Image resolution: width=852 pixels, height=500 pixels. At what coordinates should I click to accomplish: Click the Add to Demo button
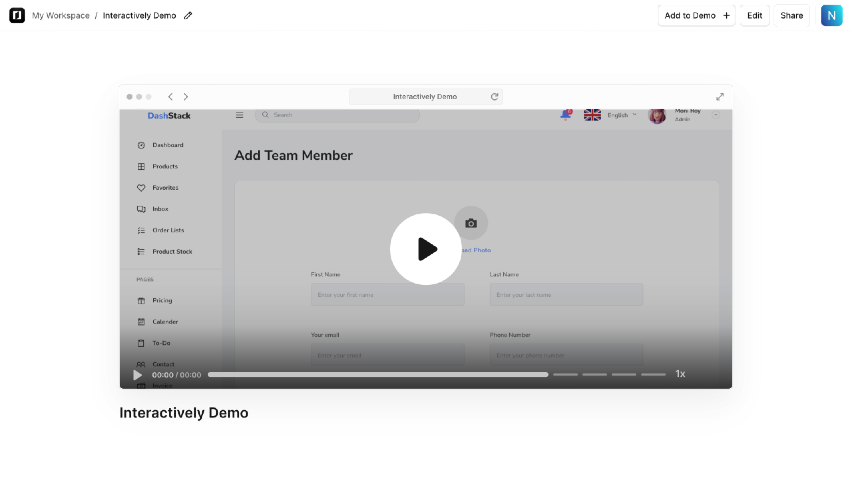(x=697, y=16)
